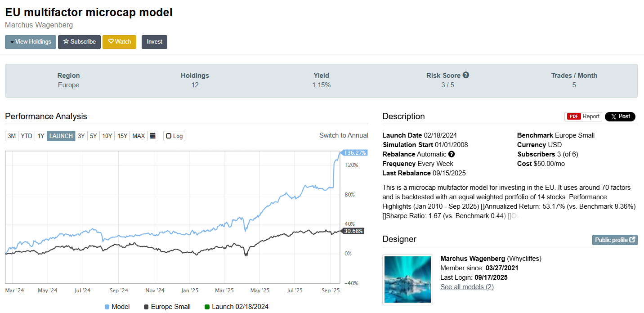The width and height of the screenshot is (644, 313).
Task: Select the YTD time range
Action: pos(27,136)
